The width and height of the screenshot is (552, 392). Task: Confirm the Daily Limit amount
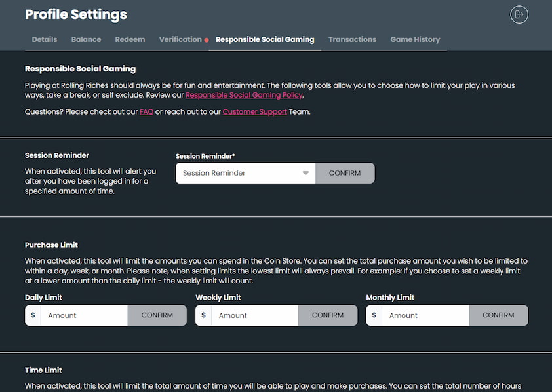click(157, 315)
